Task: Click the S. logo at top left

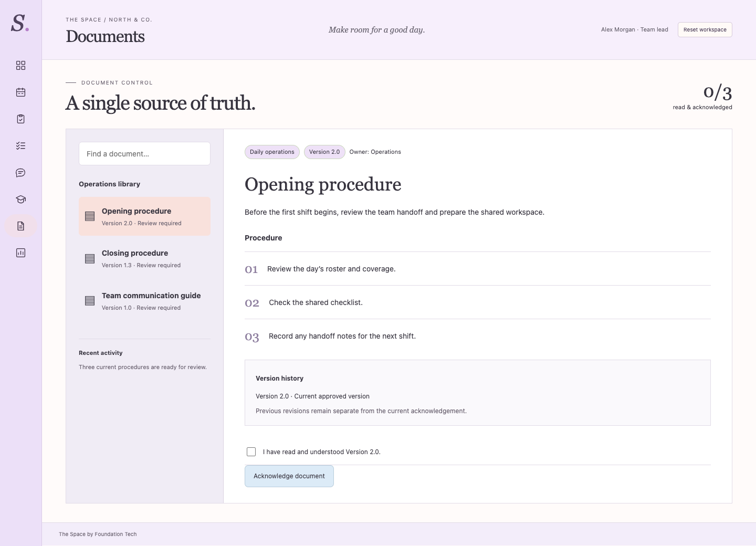Action: tap(20, 23)
